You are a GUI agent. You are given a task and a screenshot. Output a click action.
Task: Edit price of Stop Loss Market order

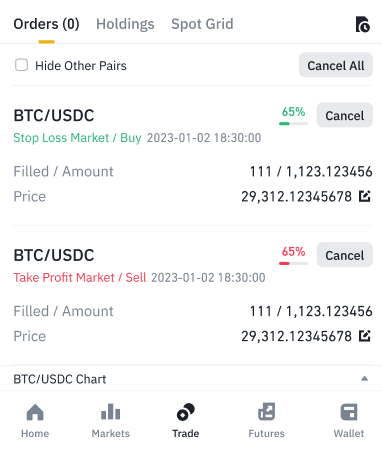365,196
